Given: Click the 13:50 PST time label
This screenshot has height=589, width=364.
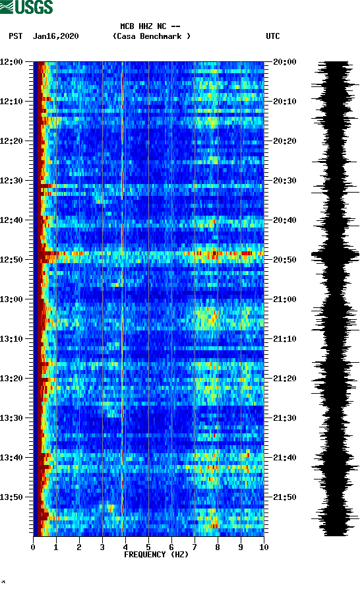Looking at the screenshot, I should pyautogui.click(x=12, y=497).
